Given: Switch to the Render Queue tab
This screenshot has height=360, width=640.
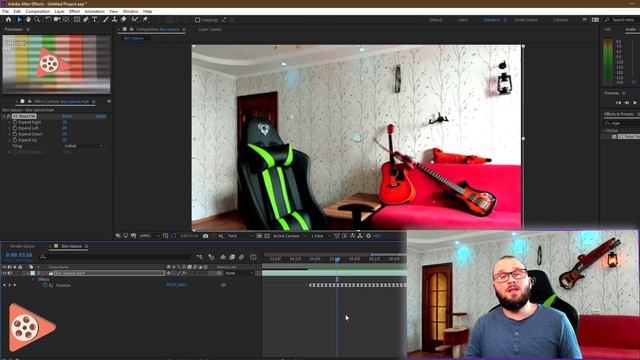Looking at the screenshot, I should (22, 247).
